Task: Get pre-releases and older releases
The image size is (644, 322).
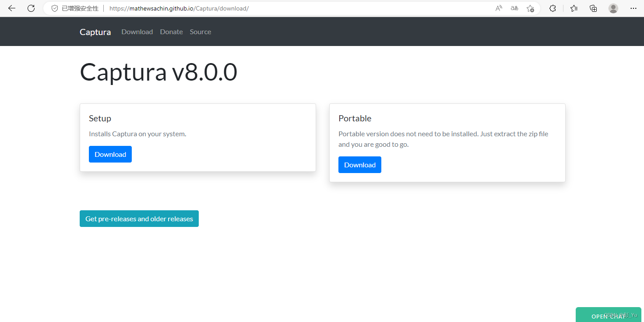Action: click(139, 219)
